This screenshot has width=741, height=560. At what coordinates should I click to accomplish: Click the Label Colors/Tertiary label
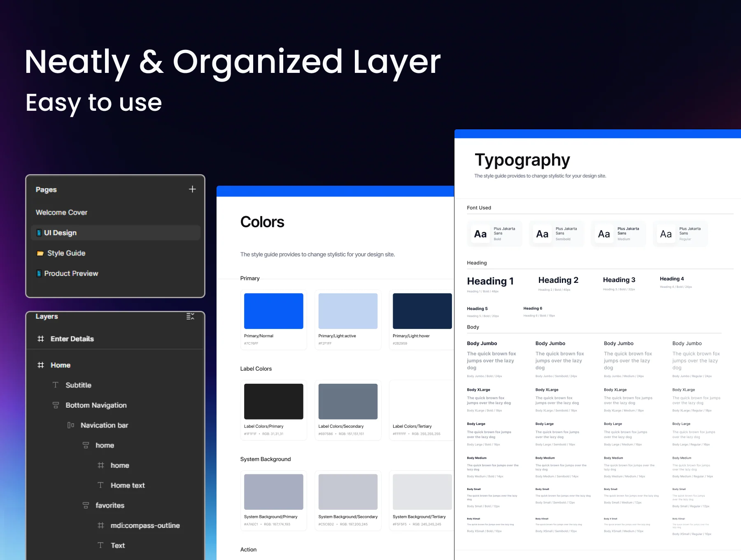point(412,426)
